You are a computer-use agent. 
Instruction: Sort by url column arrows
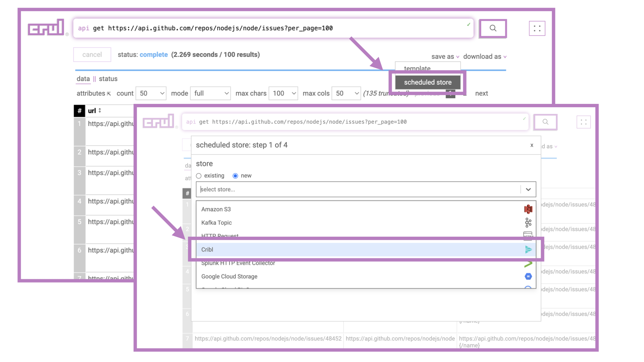tap(100, 111)
